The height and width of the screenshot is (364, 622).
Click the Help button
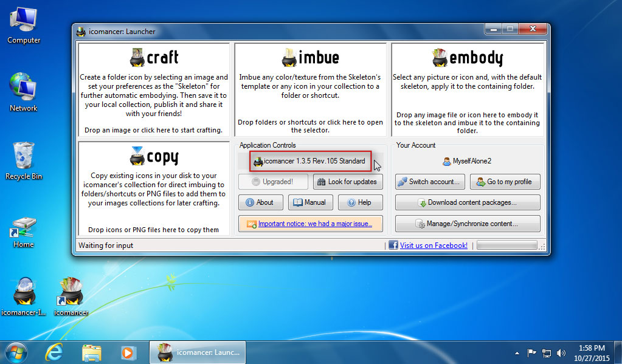(360, 202)
